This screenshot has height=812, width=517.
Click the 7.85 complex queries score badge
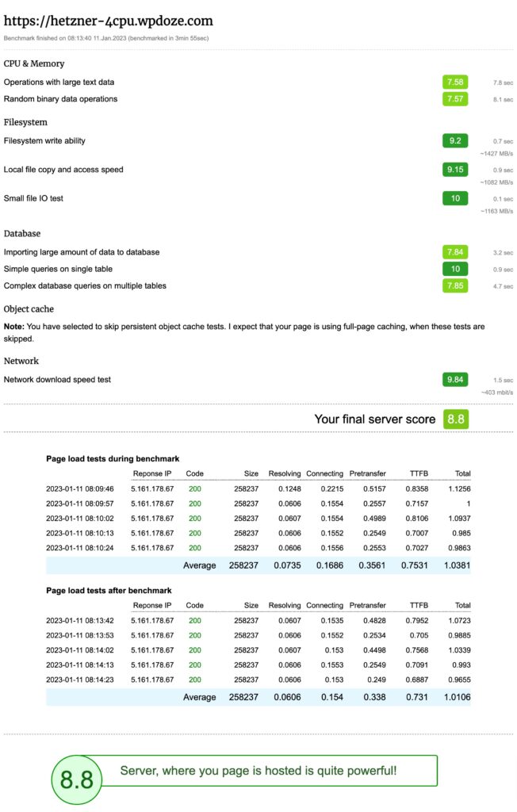tap(455, 285)
